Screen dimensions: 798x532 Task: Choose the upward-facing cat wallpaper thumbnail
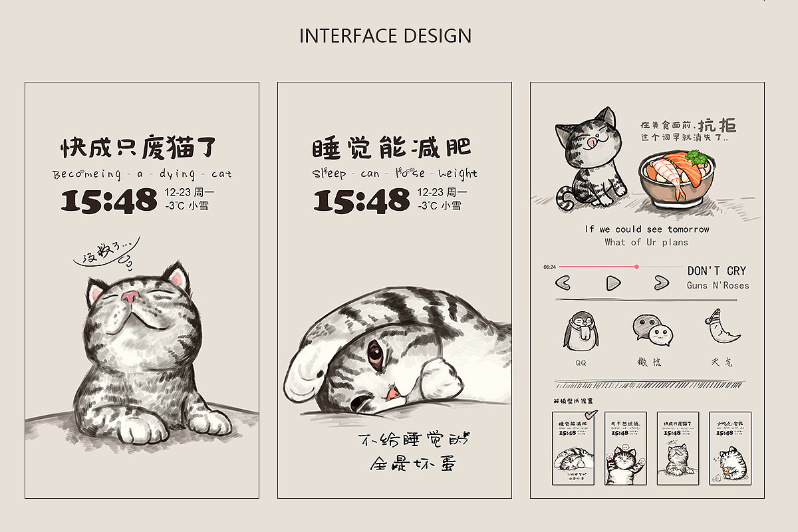pyautogui.click(x=678, y=449)
